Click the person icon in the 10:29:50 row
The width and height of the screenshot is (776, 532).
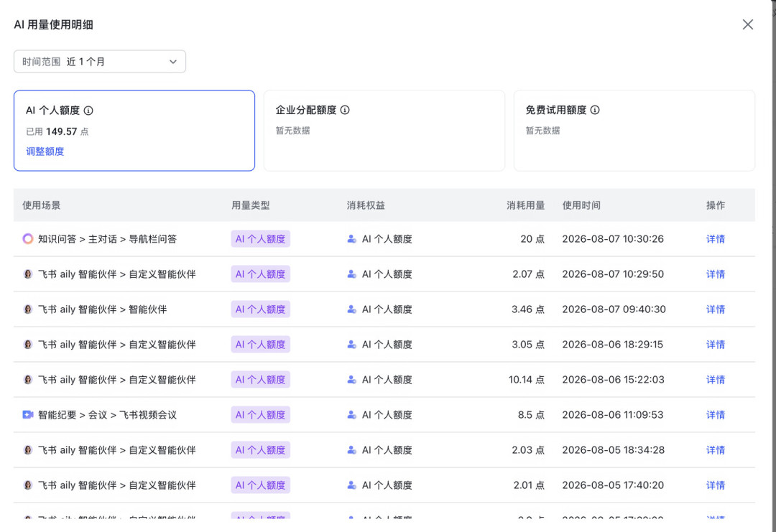352,274
